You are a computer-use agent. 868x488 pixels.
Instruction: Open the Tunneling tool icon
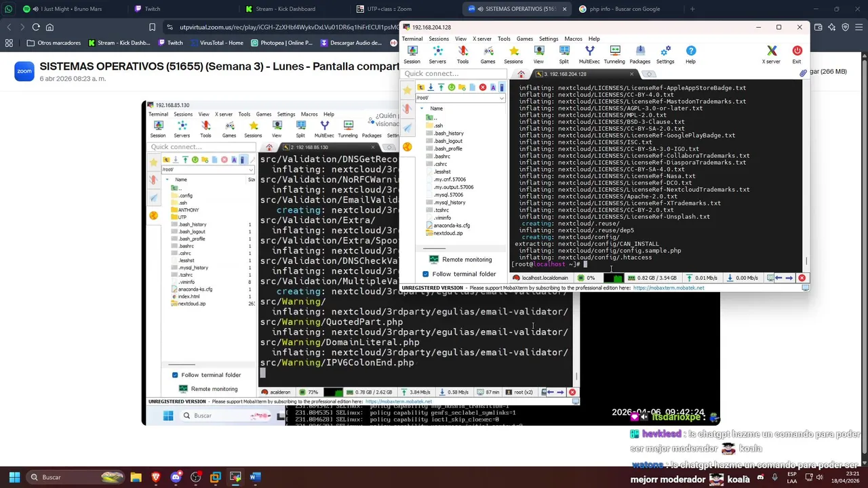click(614, 55)
